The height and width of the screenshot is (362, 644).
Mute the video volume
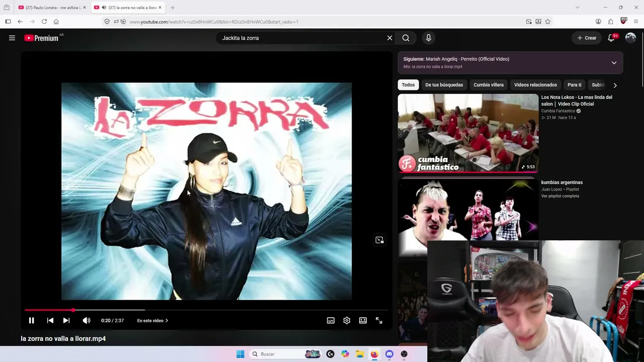point(87,320)
